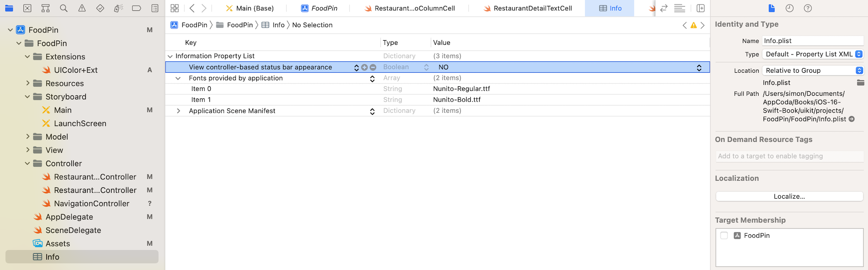This screenshot has height=270, width=868.
Task: Toggle FoodPin target membership checkbox
Action: click(724, 236)
